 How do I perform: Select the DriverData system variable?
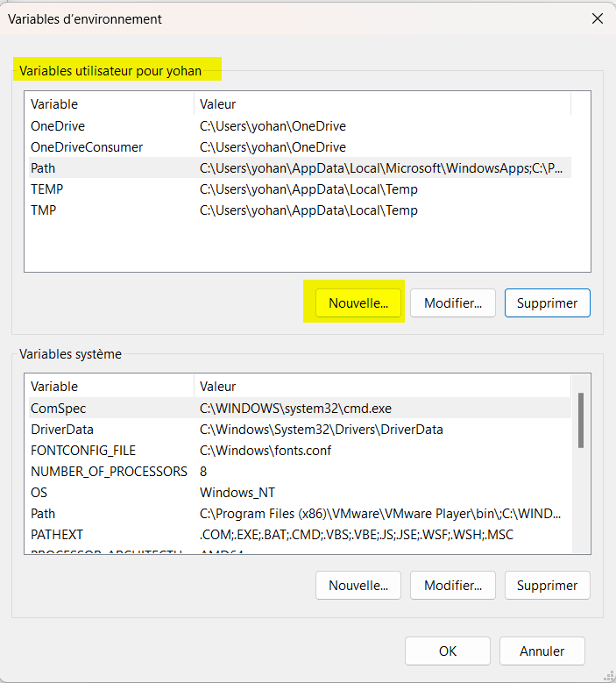pos(62,430)
